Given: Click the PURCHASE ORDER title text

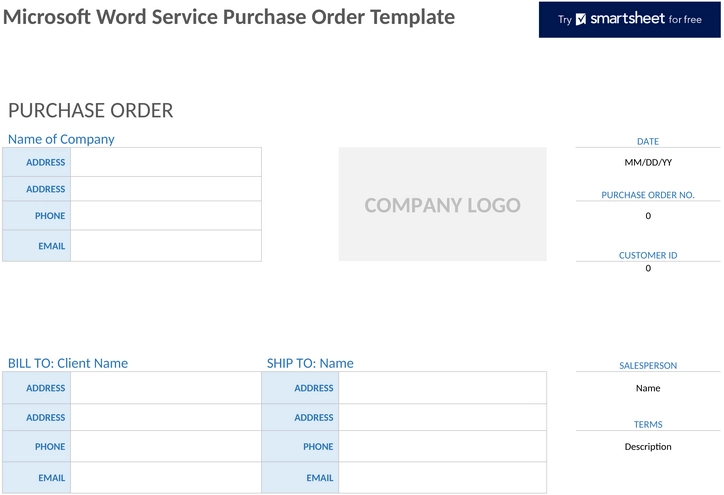Looking at the screenshot, I should pyautogui.click(x=90, y=110).
